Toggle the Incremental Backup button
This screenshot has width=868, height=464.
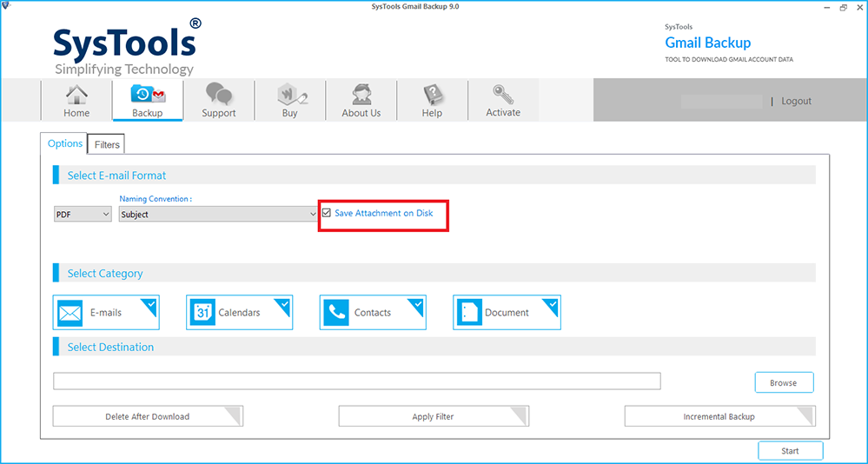point(719,416)
